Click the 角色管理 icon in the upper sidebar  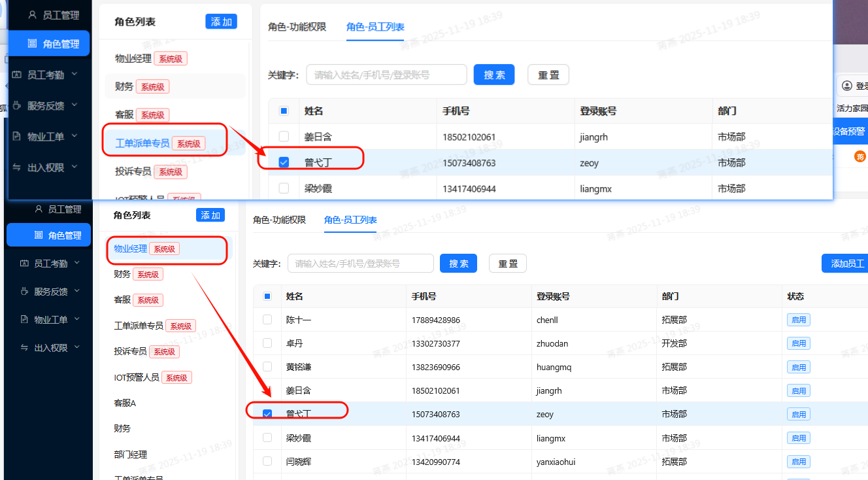tap(32, 44)
